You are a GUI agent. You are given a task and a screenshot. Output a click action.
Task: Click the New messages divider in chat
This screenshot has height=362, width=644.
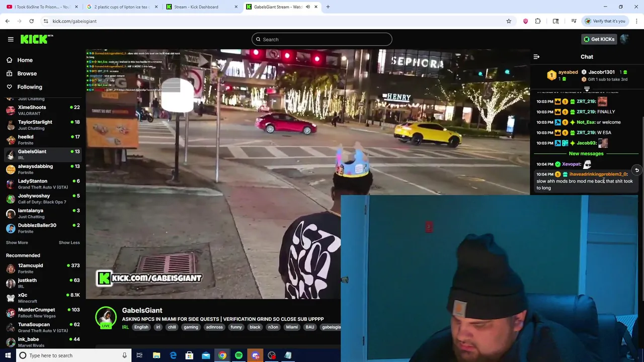pyautogui.click(x=586, y=153)
